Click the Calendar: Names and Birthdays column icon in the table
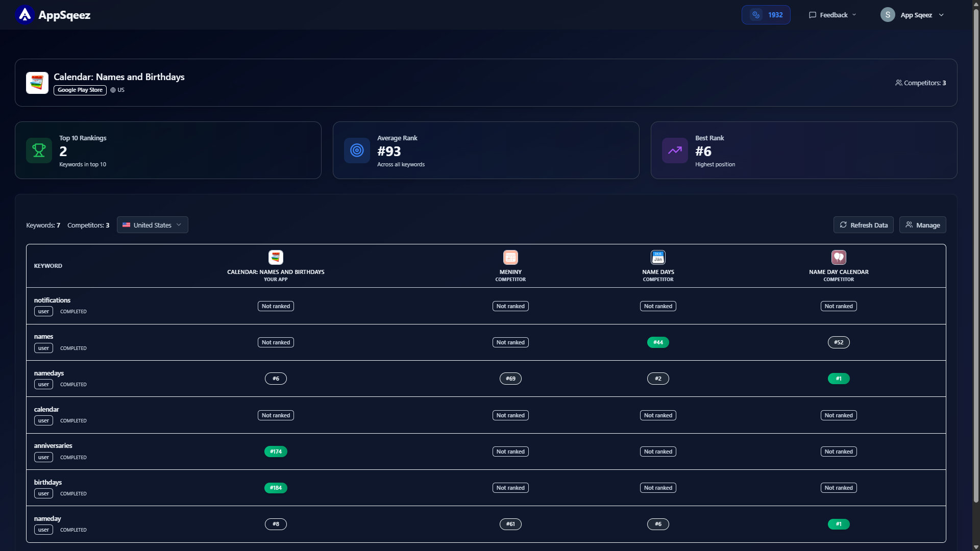Screen dimensions: 980x551 [276, 257]
